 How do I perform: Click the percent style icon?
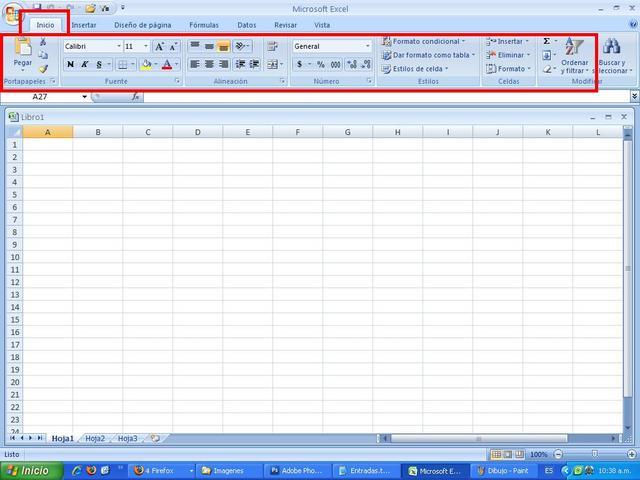pyautogui.click(x=320, y=64)
